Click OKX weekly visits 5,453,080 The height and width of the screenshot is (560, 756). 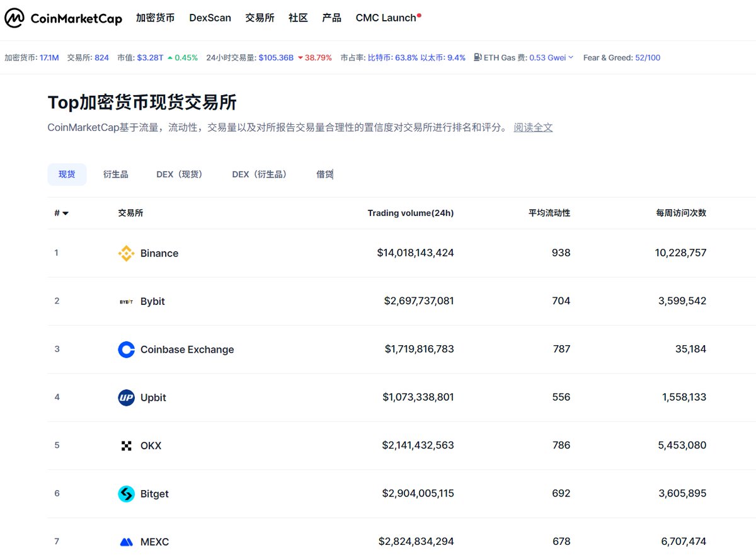[682, 445]
